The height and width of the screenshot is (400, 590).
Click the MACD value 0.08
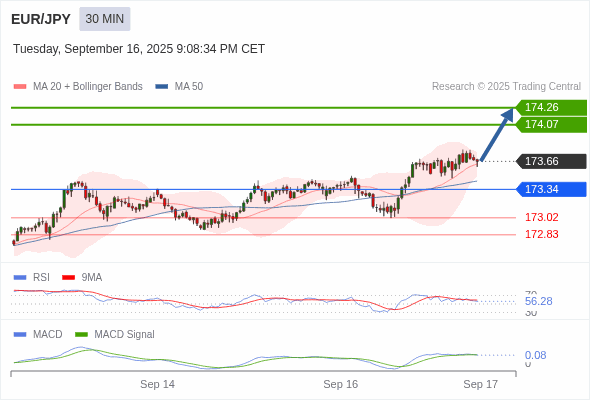[x=535, y=355]
